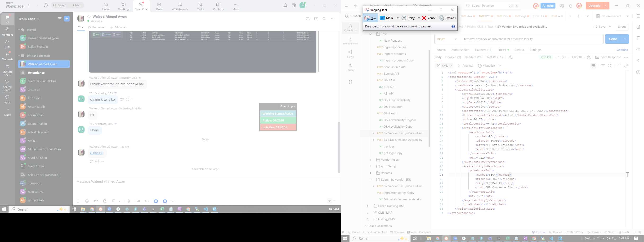644x242 pixels.
Task: Open Test Results response tab
Action: point(494,57)
